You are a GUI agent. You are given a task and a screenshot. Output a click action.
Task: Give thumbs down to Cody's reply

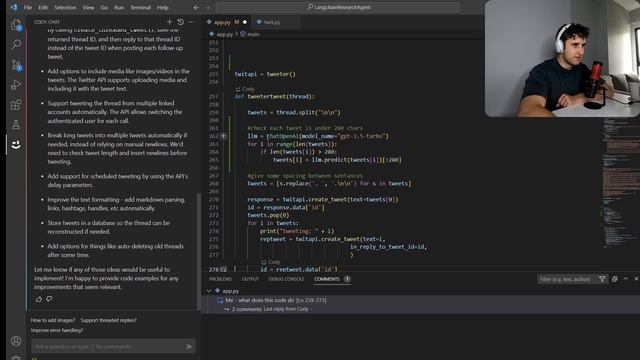[x=49, y=299]
